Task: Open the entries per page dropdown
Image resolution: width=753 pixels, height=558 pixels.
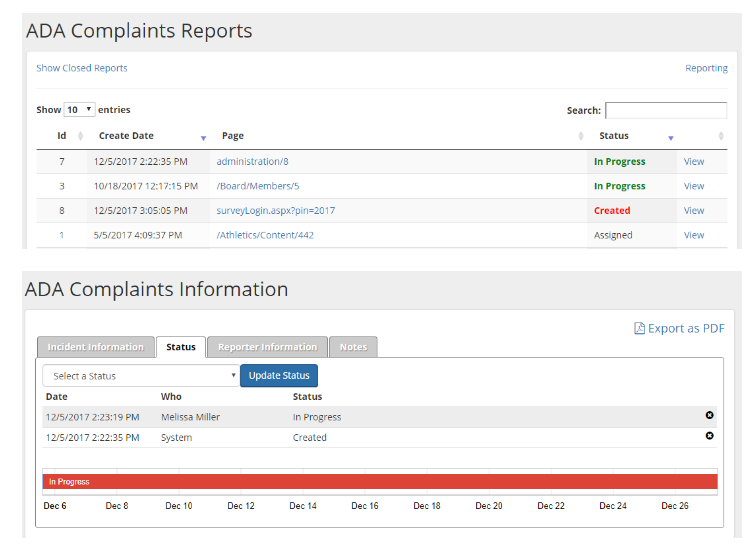Action: (x=79, y=110)
